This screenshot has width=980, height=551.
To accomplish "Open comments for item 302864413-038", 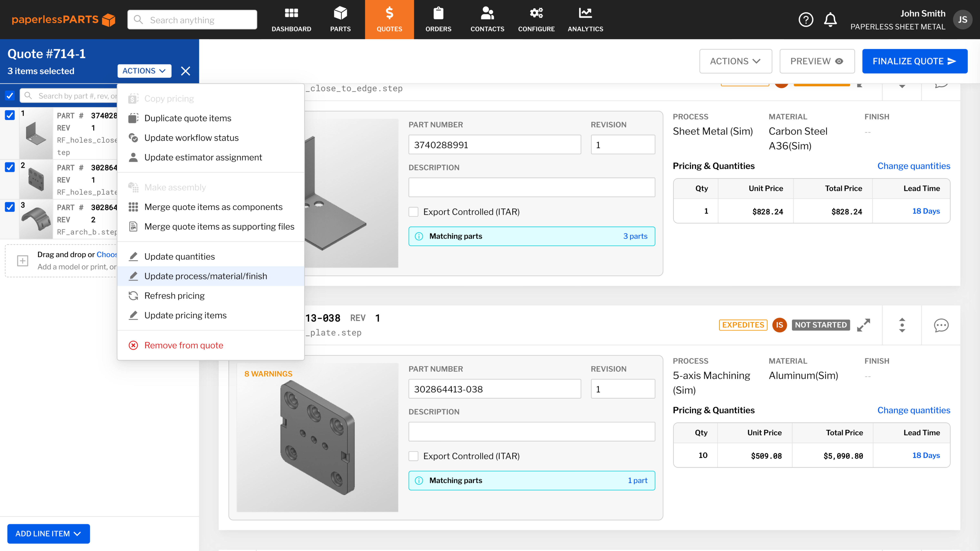I will (x=941, y=325).
